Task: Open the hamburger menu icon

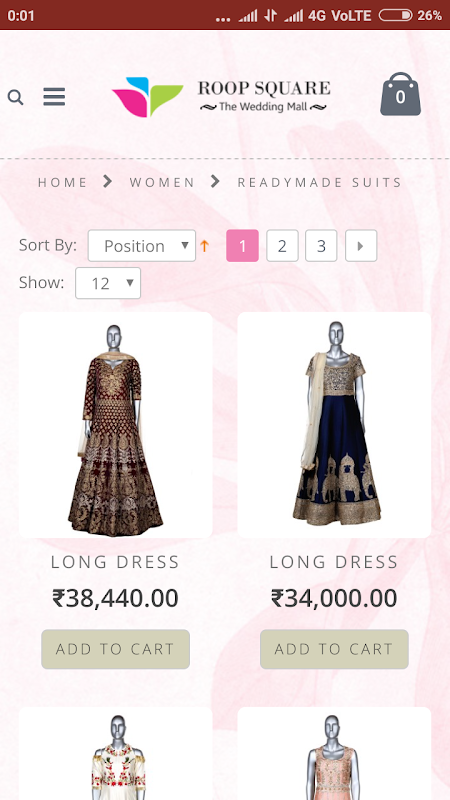Action: (x=54, y=96)
